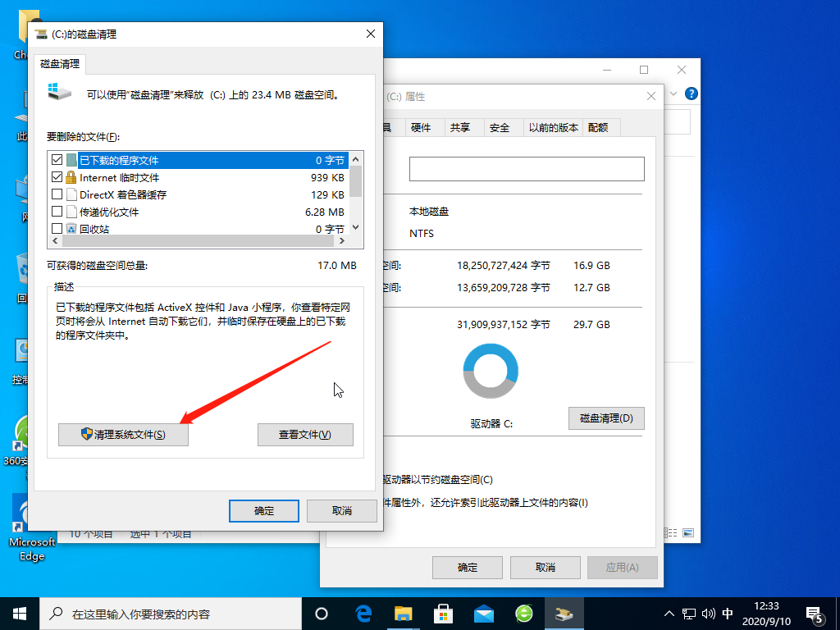Image resolution: width=840 pixels, height=630 pixels.
Task: Switch to the 以前的版本 tab
Action: click(x=553, y=127)
